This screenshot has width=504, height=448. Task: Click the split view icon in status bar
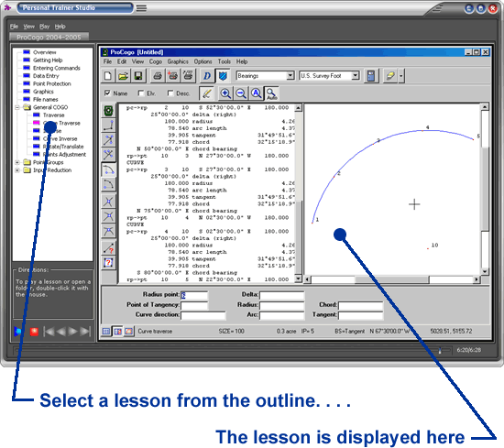click(x=117, y=331)
